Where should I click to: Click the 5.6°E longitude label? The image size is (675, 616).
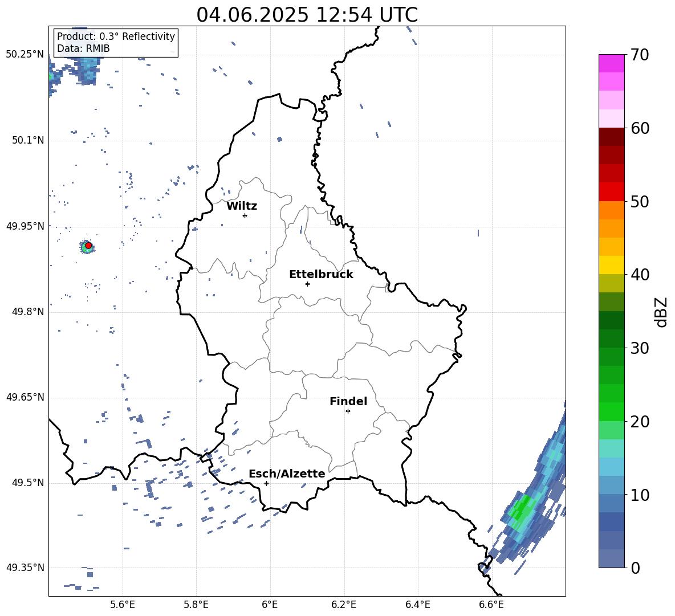pyautogui.click(x=123, y=605)
